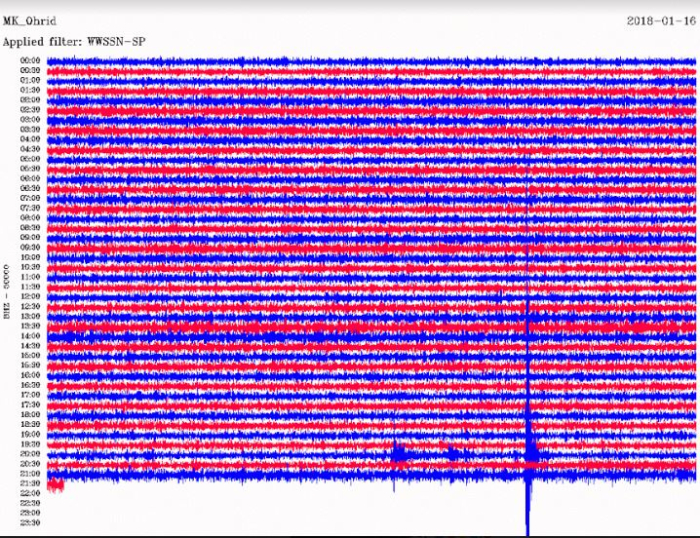Select the 01:30 time label
Screen dimensions: 700x538
click(x=30, y=90)
